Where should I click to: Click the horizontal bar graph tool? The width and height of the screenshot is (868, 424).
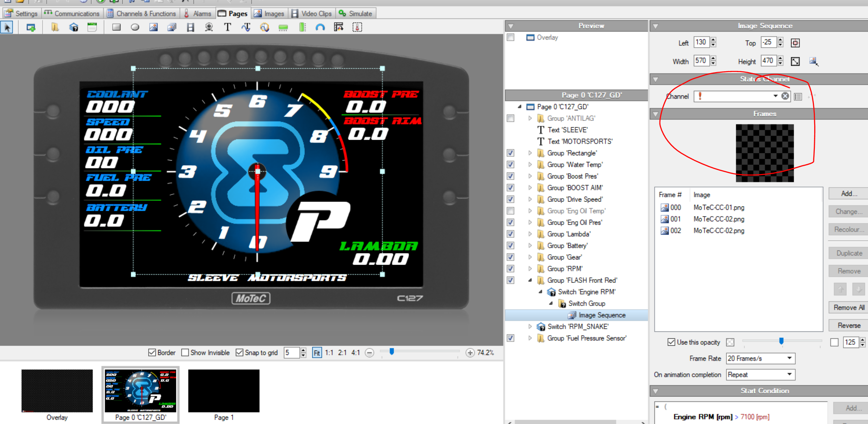[x=283, y=27]
